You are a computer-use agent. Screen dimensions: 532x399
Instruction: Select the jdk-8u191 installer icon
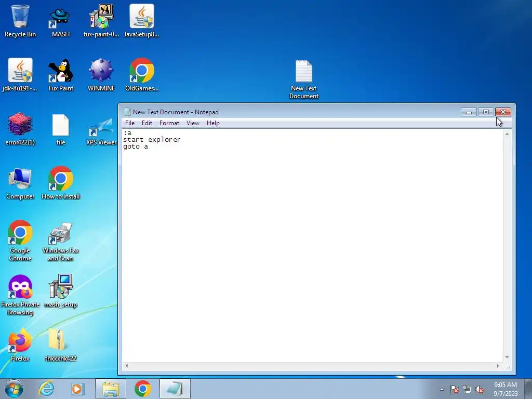[x=20, y=75]
